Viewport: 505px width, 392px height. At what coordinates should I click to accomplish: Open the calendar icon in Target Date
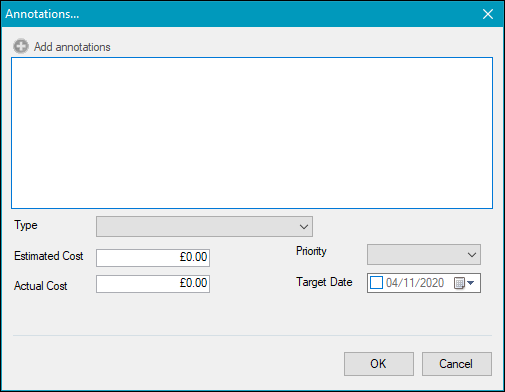[x=459, y=283]
